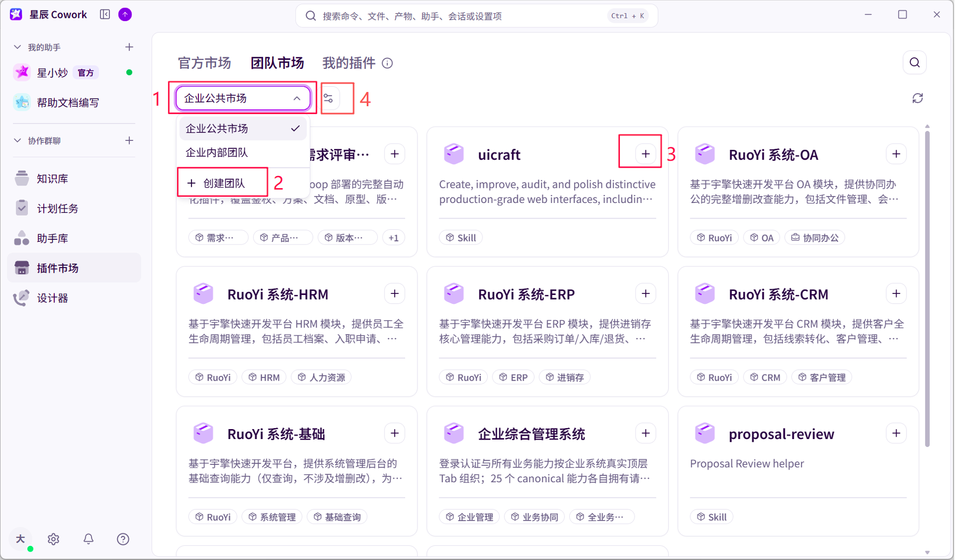Open the settings gear icon
955x560 pixels.
(53, 539)
